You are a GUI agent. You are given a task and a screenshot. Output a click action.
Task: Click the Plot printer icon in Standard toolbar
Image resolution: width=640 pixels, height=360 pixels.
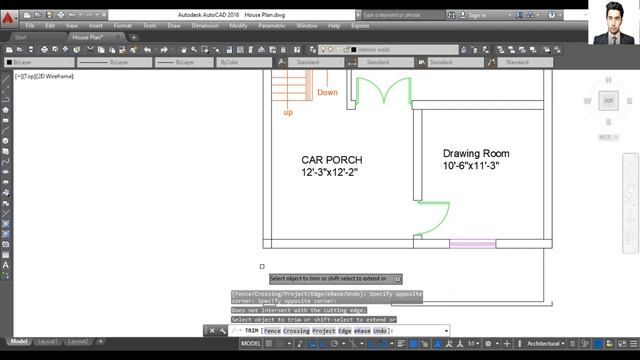point(44,50)
